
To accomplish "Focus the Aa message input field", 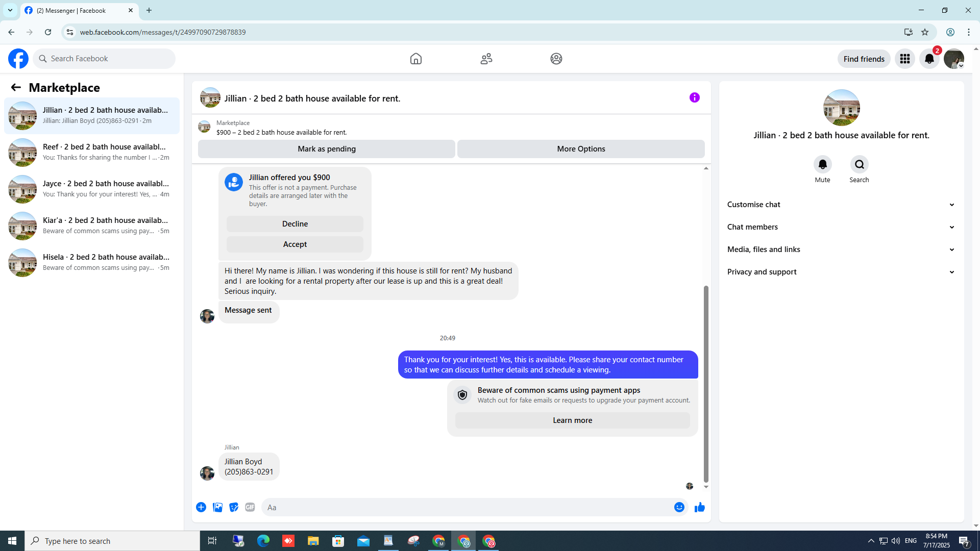I will [x=467, y=507].
